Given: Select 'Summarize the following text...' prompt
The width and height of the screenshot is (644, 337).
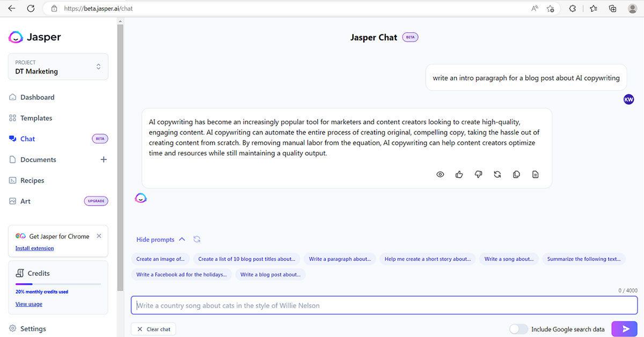Looking at the screenshot, I should (584, 259).
